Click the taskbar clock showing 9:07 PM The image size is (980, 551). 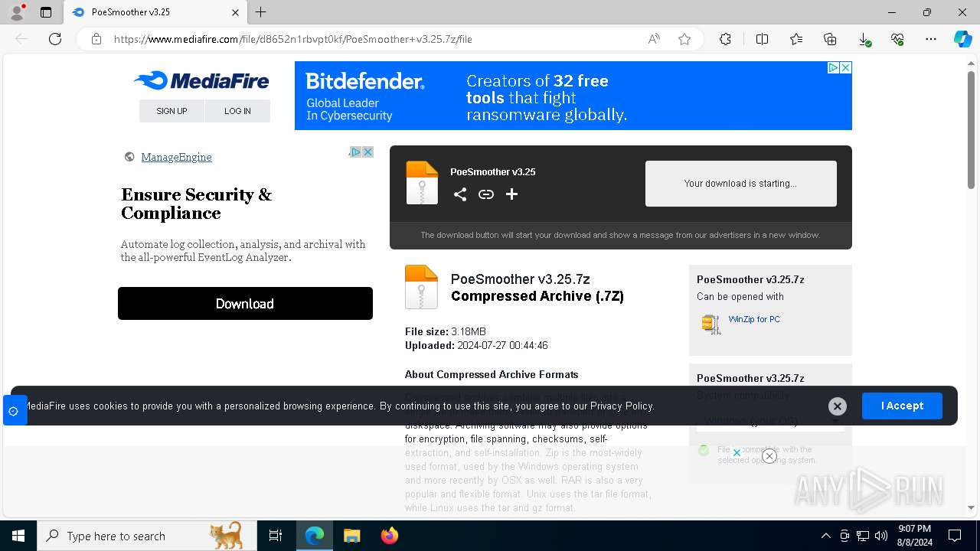[x=915, y=536]
